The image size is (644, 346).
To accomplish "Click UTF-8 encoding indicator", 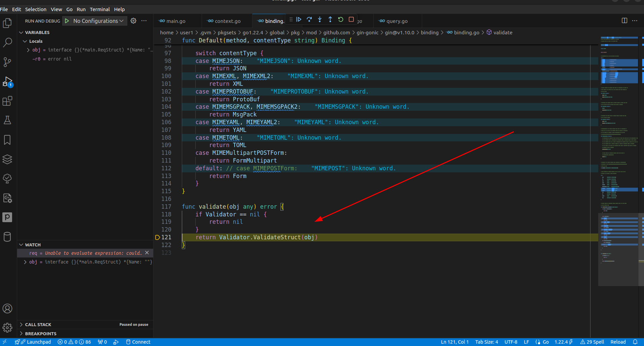I will (511, 342).
